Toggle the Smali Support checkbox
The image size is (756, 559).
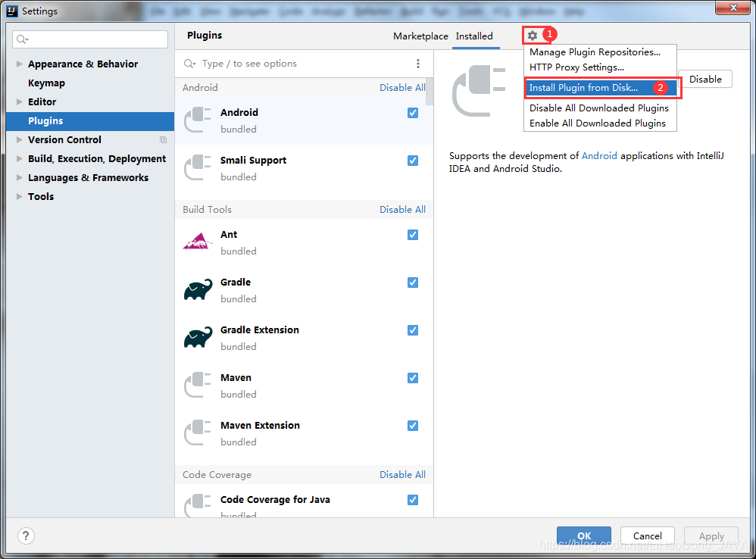point(413,161)
